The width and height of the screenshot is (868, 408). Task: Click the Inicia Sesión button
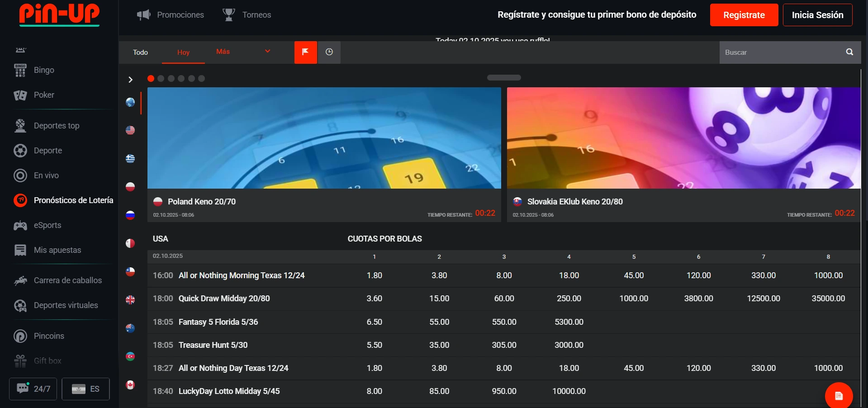point(817,15)
